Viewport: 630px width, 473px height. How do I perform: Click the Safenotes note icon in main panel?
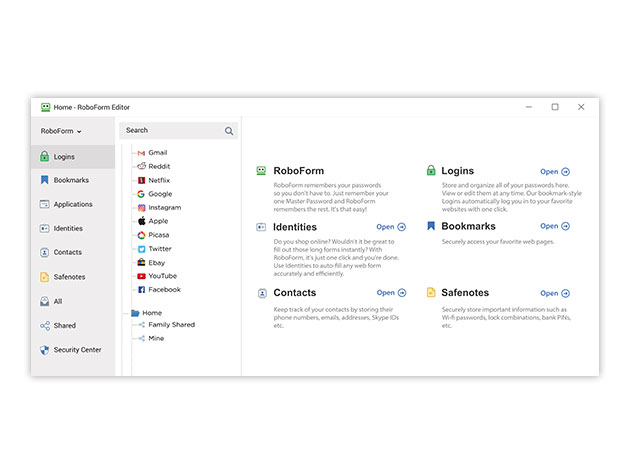point(431,292)
